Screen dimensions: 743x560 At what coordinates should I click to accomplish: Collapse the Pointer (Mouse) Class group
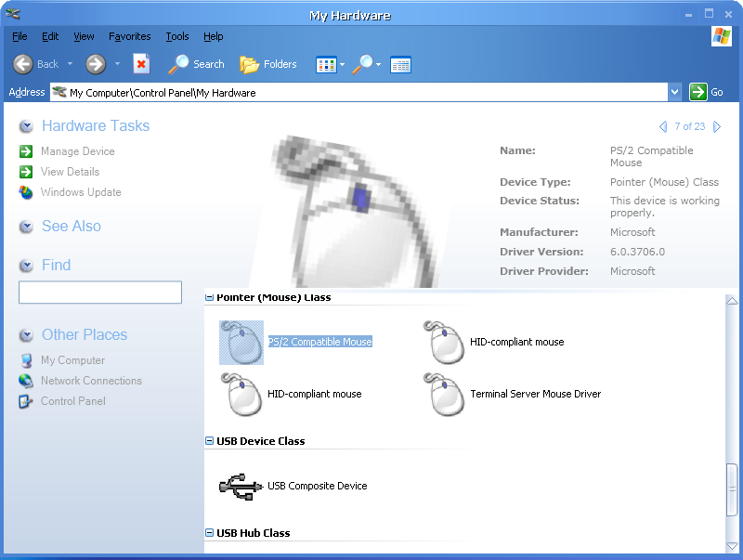point(210,298)
